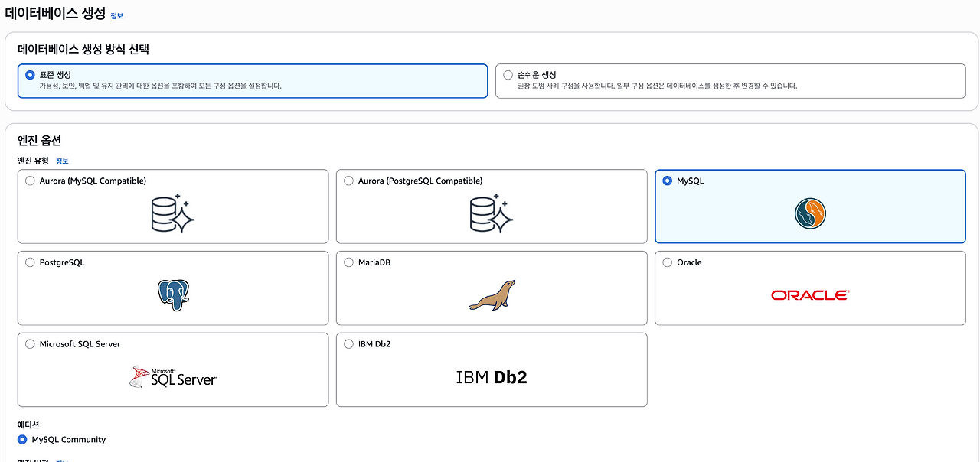Screen dimensions: 980x462
Task: Open 정보 link next to 데이터베이스 생성
Action: [x=116, y=15]
